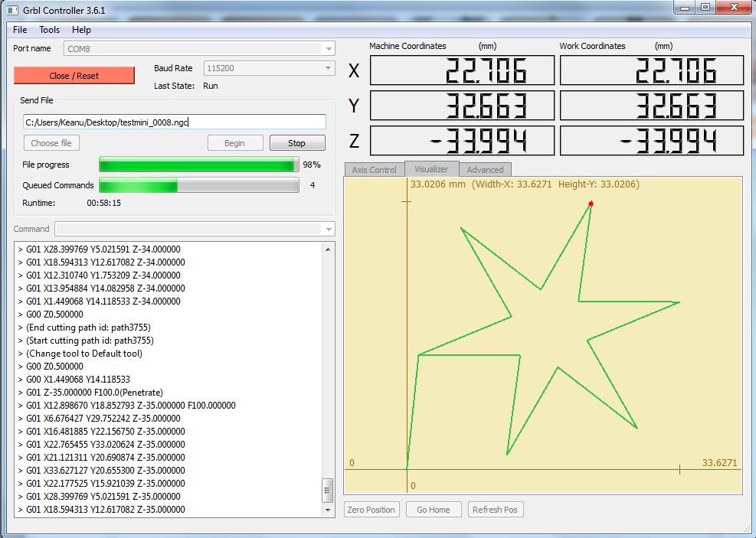Viewport: 756px width, 538px height.
Task: Expand the Port name COM8 dropdown
Action: [x=329, y=49]
